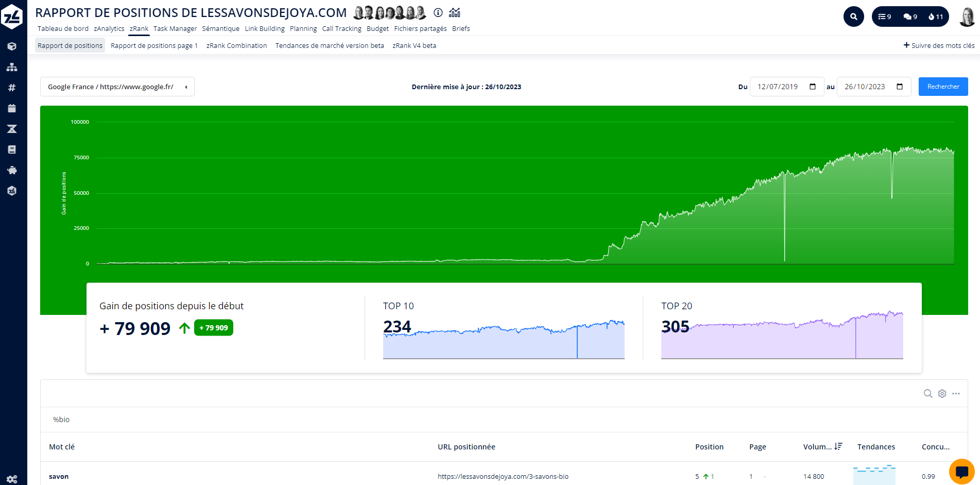Open the zRank Combination sub-tab
The image size is (980, 485).
237,45
